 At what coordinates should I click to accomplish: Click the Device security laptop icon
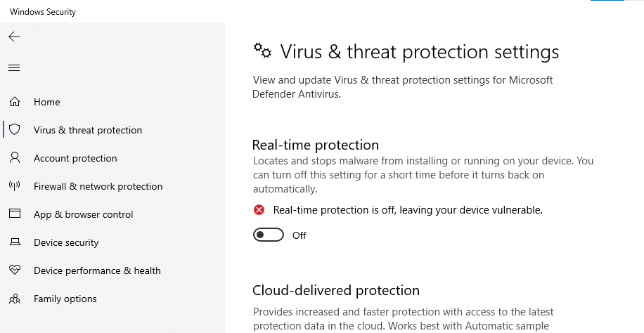click(14, 242)
